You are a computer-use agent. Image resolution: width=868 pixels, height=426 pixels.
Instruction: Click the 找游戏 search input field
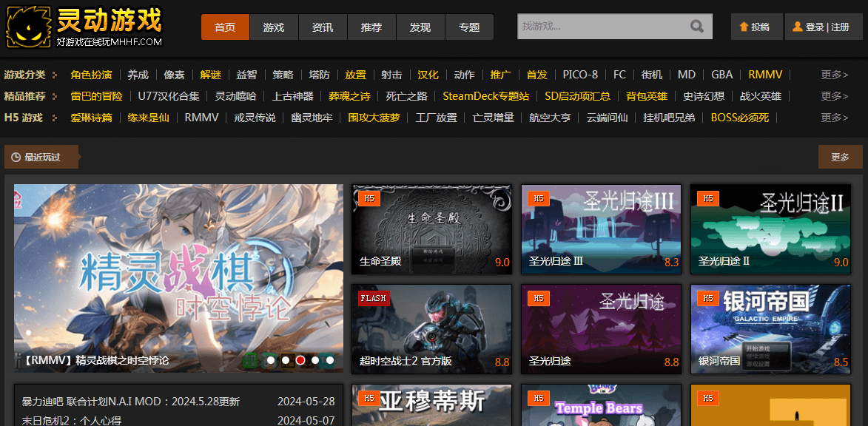pos(601,27)
